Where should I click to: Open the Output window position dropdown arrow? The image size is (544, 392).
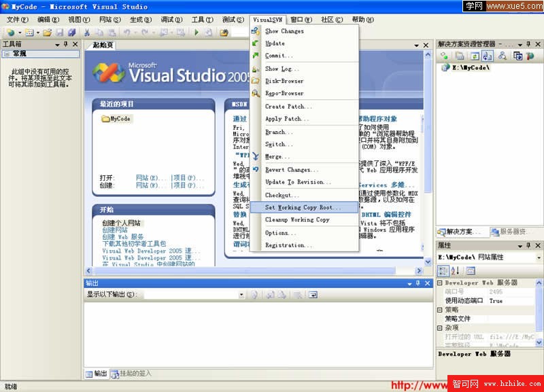(x=409, y=283)
